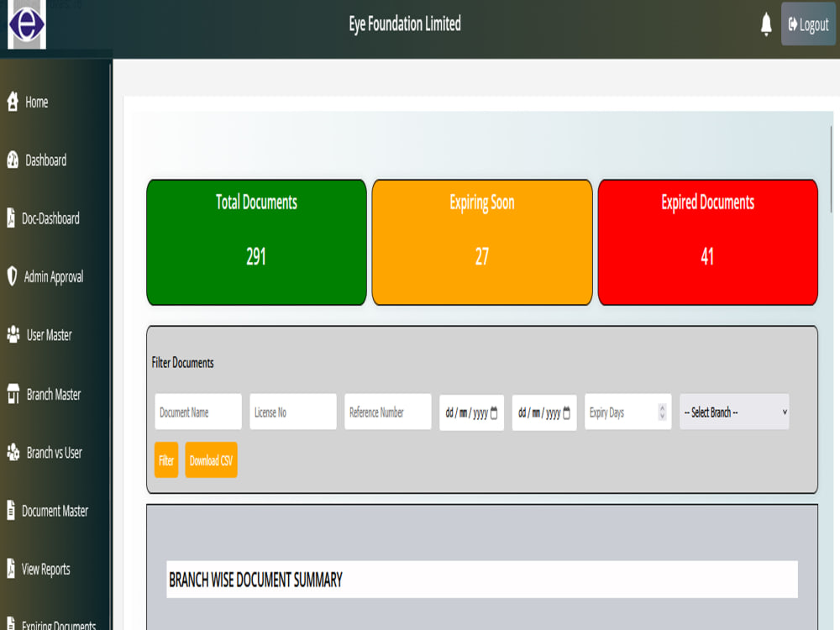
Task: Open Branch vs User page
Action: coord(54,453)
